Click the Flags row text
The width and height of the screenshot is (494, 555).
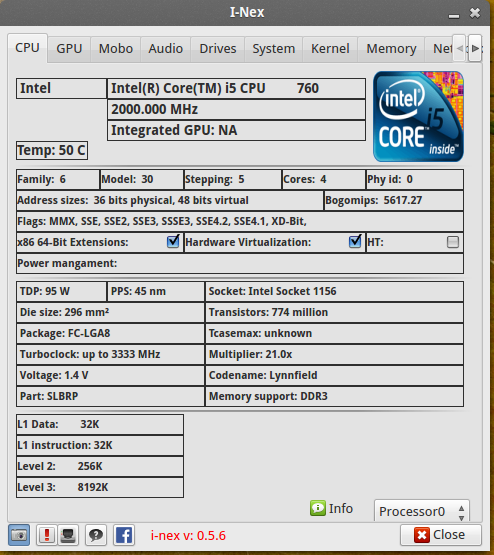pyautogui.click(x=162, y=221)
